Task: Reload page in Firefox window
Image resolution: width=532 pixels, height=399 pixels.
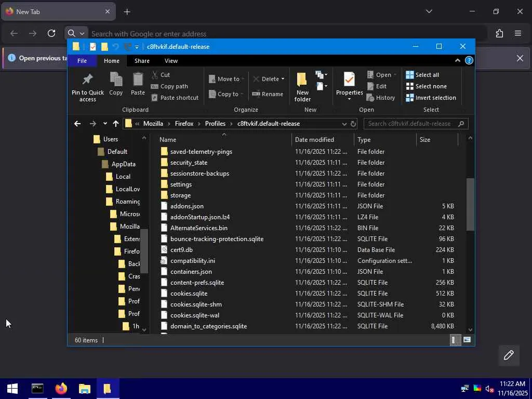Action: [x=51, y=33]
